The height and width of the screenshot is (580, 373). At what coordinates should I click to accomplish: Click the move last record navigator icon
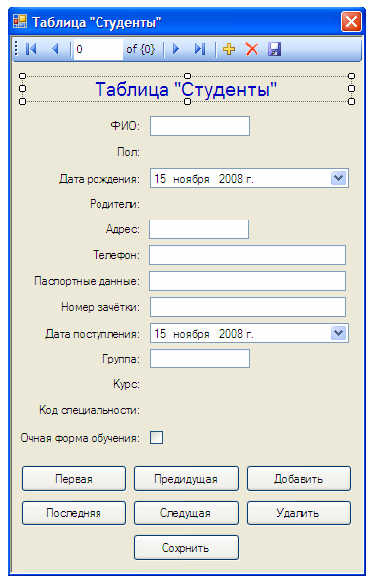click(x=200, y=49)
